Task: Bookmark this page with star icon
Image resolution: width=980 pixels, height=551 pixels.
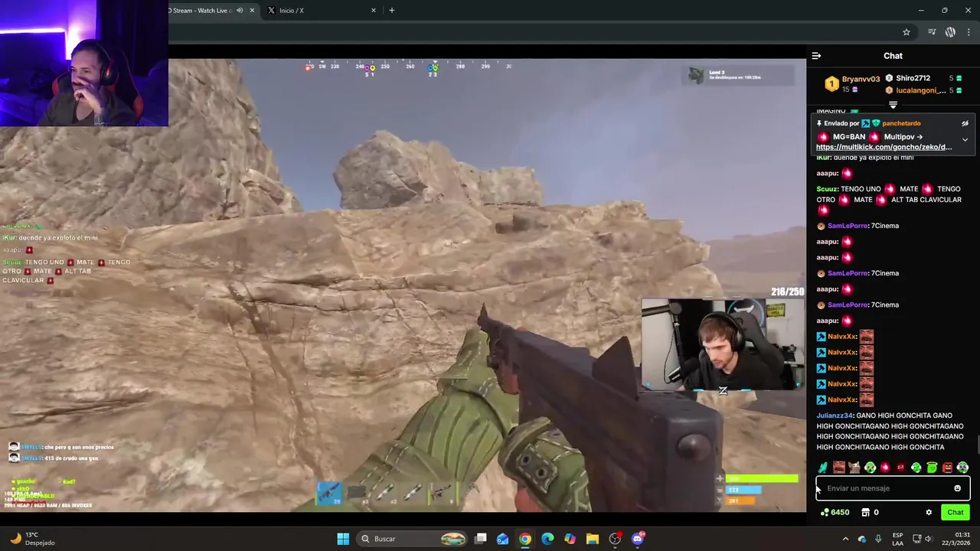Action: coord(906,32)
